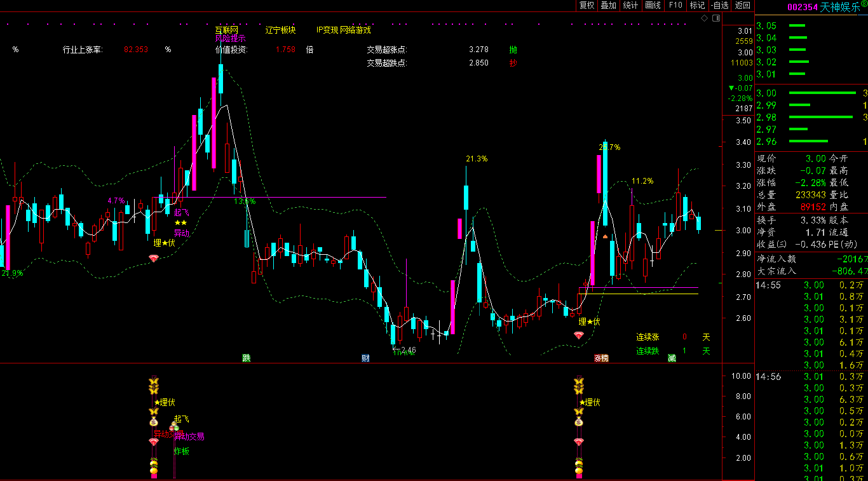Click the gold butterfly icon atop the left signal stack

click(x=153, y=383)
